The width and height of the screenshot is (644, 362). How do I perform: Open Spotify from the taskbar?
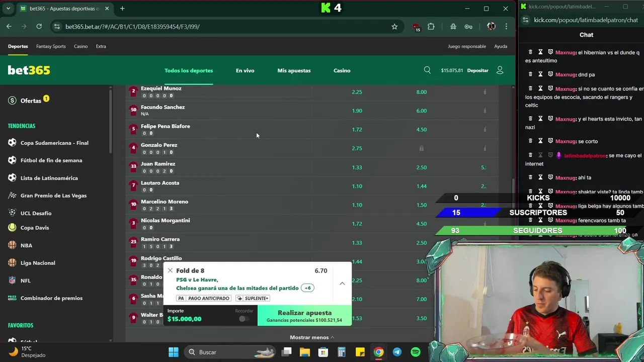click(416, 352)
